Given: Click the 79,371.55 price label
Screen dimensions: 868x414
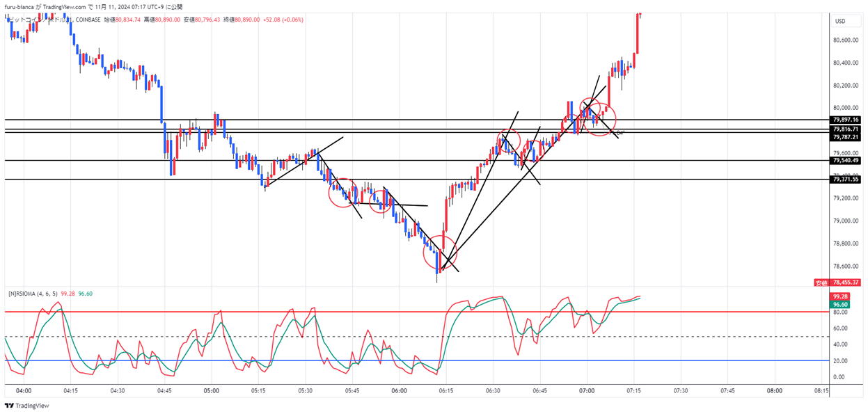Looking at the screenshot, I should click(x=846, y=180).
